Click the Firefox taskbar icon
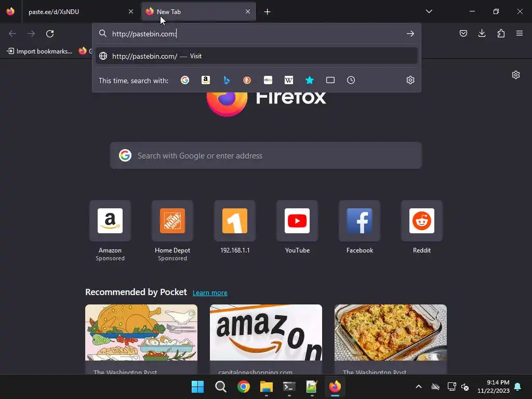532x399 pixels. (335, 387)
